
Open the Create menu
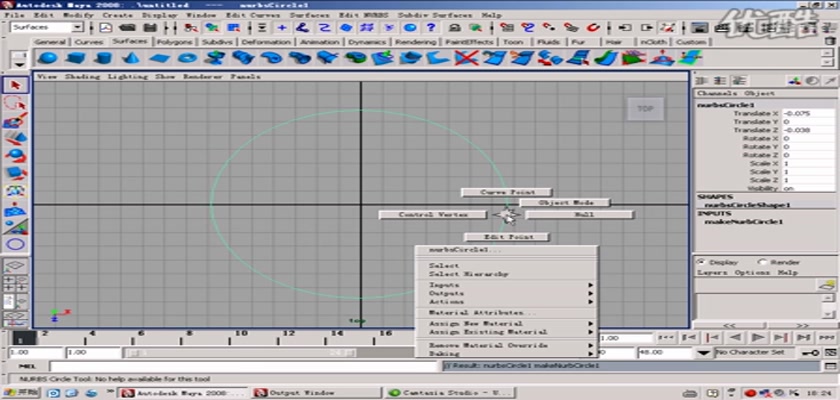(118, 16)
